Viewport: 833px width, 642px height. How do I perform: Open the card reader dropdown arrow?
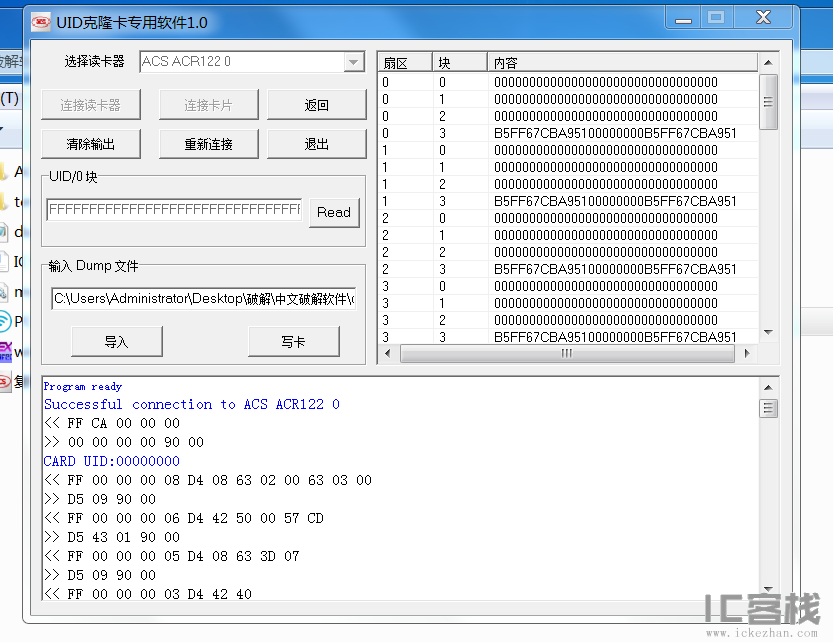tap(353, 62)
